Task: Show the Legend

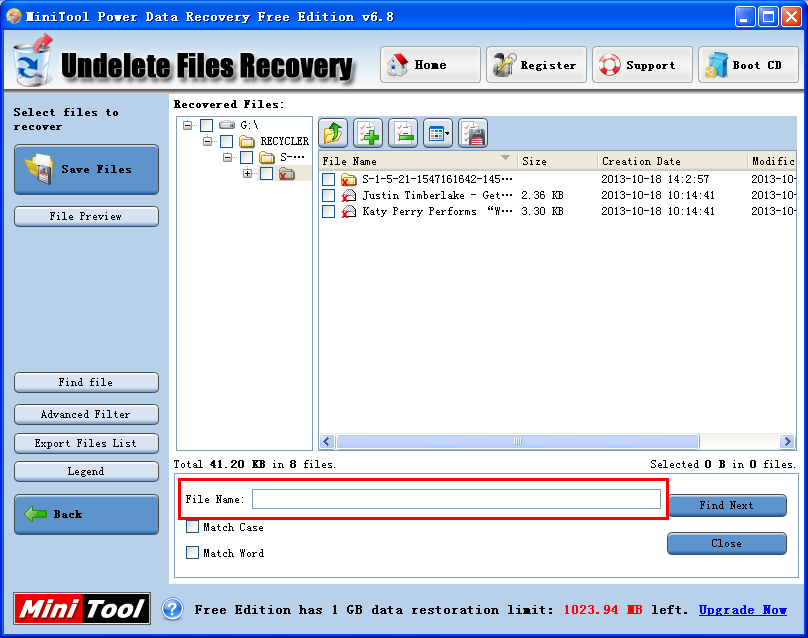Action: point(87,472)
